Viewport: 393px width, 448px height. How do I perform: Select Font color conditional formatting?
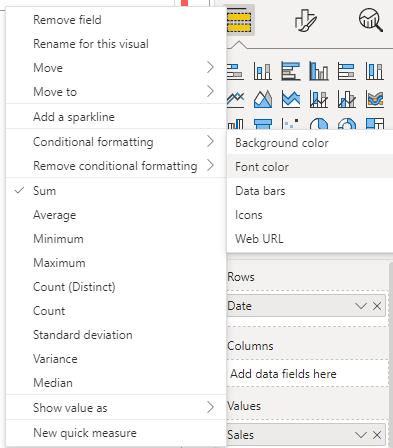(310, 167)
